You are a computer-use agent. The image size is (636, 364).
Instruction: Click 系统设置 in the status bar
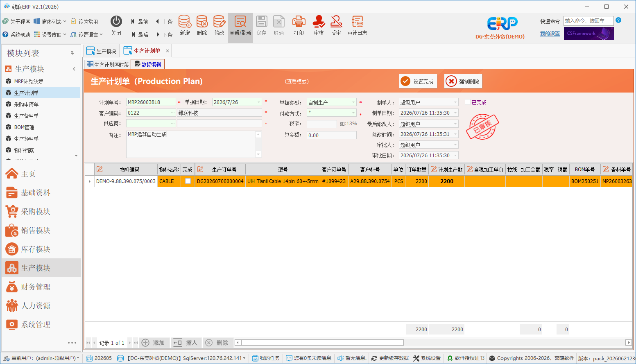click(x=427, y=358)
